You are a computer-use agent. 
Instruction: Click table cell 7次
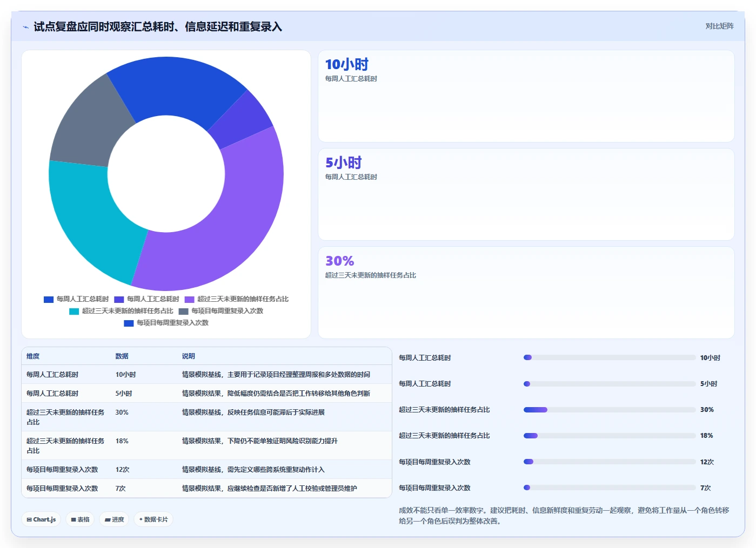coord(120,489)
